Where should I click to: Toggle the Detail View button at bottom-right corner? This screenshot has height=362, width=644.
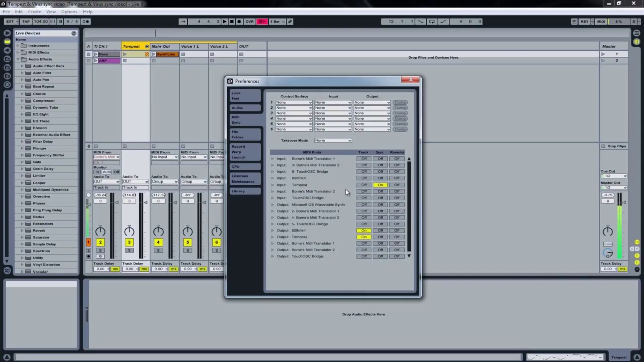coord(637,357)
